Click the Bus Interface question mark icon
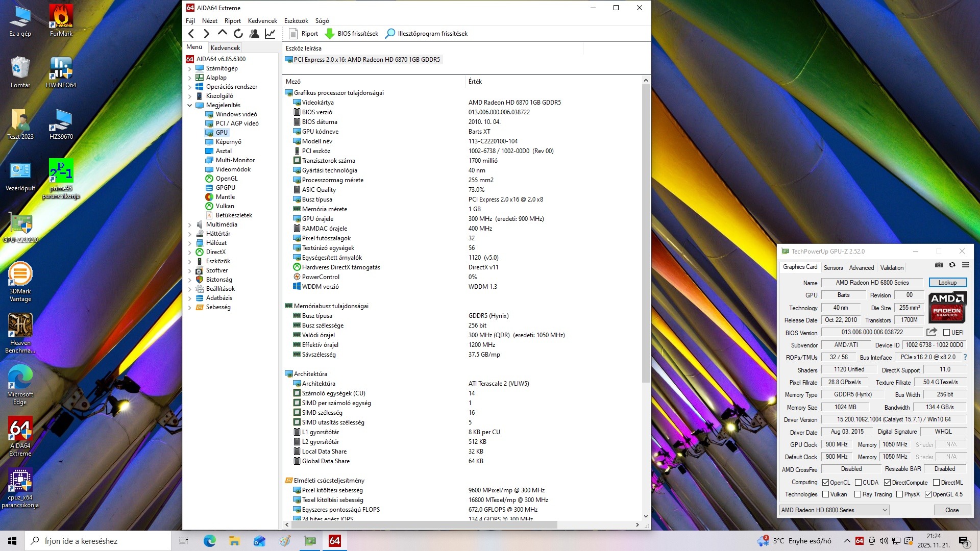 pyautogui.click(x=965, y=357)
